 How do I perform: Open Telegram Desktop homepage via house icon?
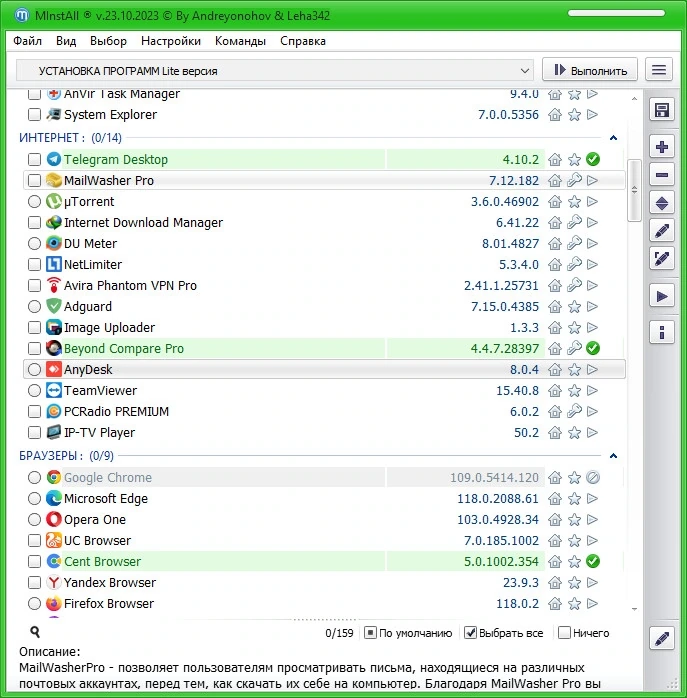pyautogui.click(x=555, y=159)
